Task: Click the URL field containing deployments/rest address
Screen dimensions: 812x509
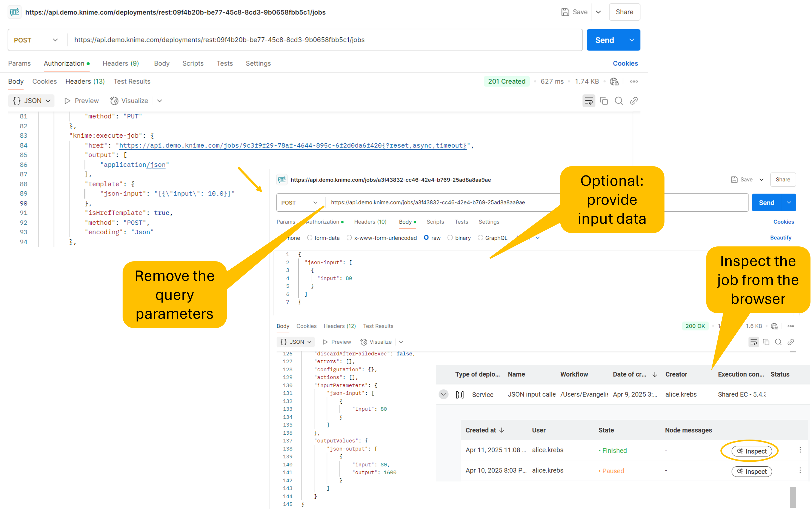Action: 325,40
